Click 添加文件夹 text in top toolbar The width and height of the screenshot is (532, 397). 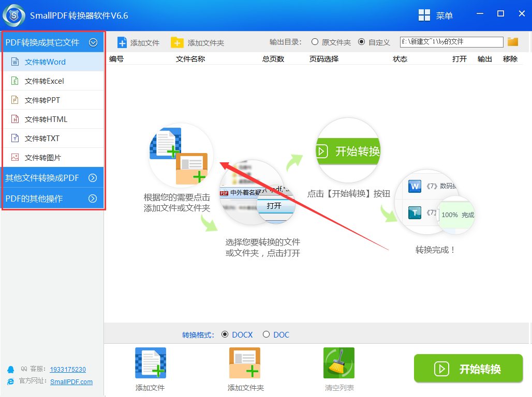(206, 43)
